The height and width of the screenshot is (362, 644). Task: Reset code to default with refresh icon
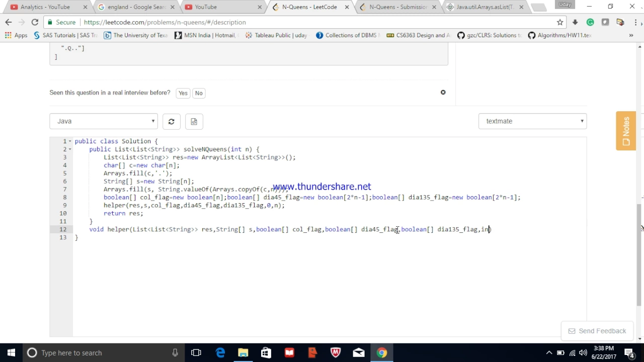tap(171, 121)
